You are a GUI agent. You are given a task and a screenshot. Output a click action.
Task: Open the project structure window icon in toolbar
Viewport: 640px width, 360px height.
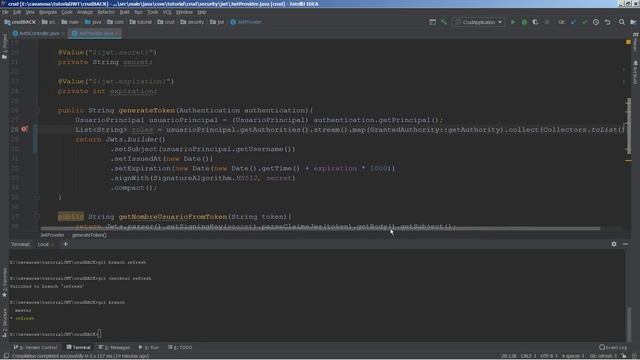pos(432,22)
